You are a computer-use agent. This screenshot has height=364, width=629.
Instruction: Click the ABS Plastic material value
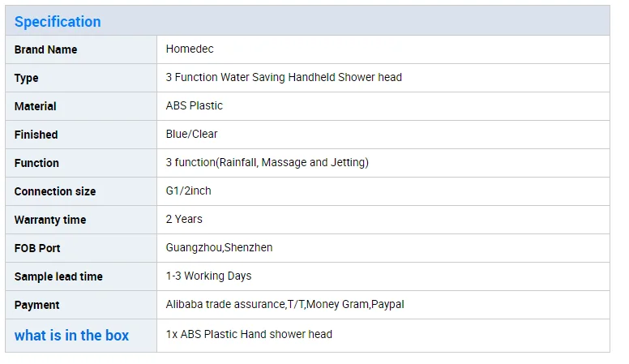tap(195, 105)
